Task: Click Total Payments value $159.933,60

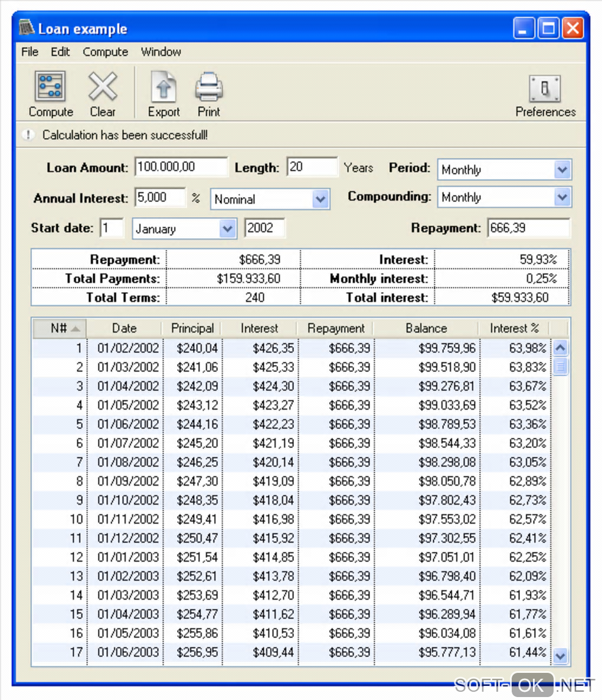Action: point(248,279)
